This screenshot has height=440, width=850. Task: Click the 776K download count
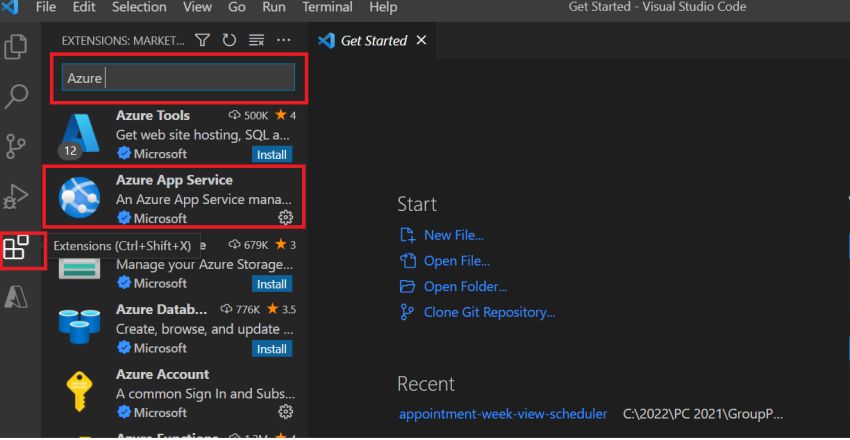(241, 309)
